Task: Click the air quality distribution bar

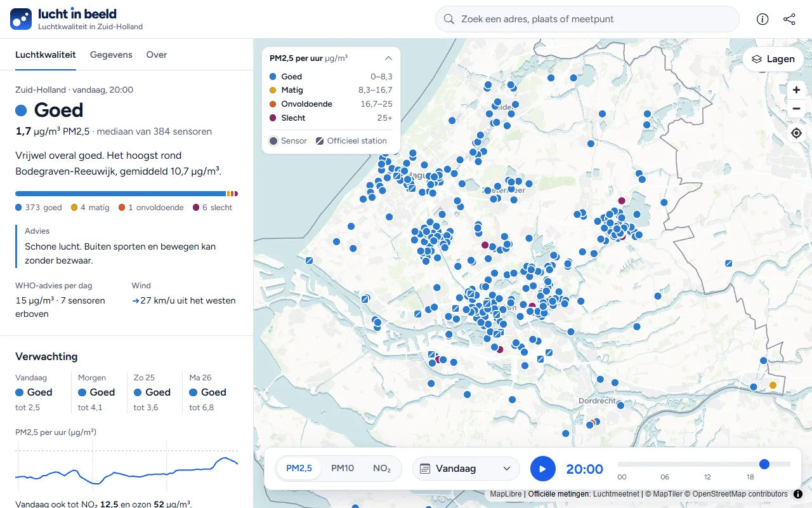Action: tap(126, 194)
